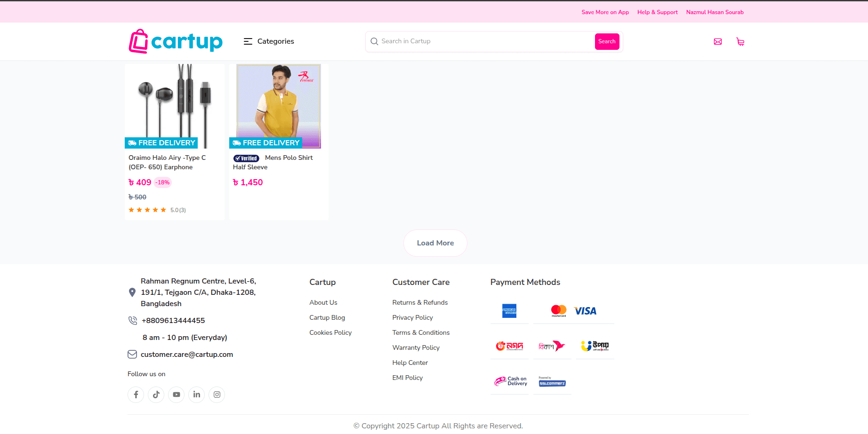Click Save More on App
868x434 pixels.
click(605, 12)
